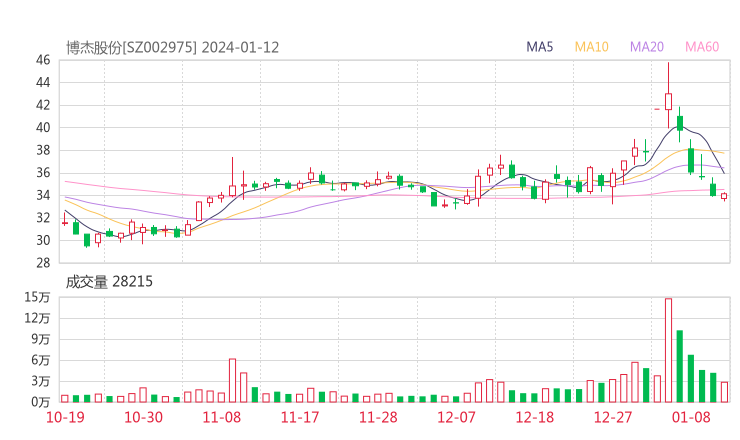The image size is (740, 440).
Task: Click the 46 price axis label
Action: click(42, 60)
